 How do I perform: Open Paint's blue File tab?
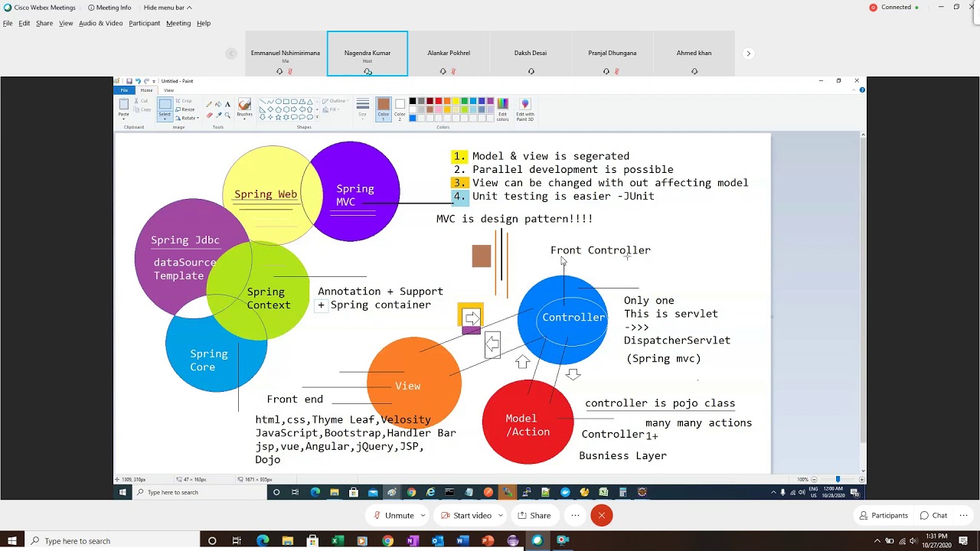(124, 90)
